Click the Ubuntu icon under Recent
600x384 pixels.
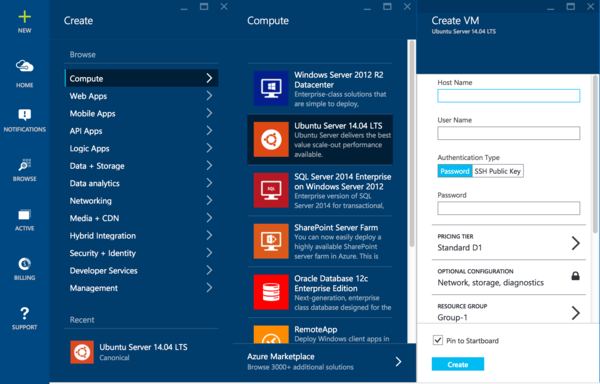point(82,352)
